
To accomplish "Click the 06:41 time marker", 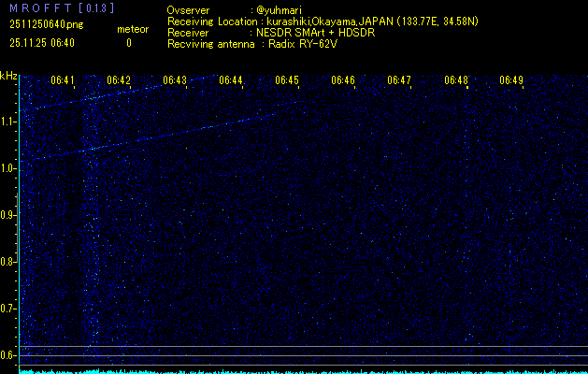I will tap(63, 81).
